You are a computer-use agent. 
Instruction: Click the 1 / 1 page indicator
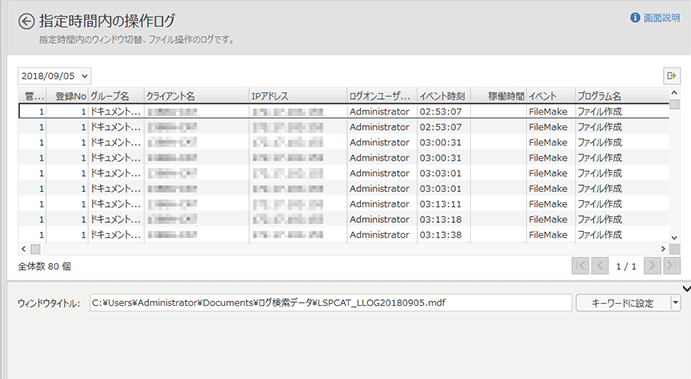pos(626,267)
